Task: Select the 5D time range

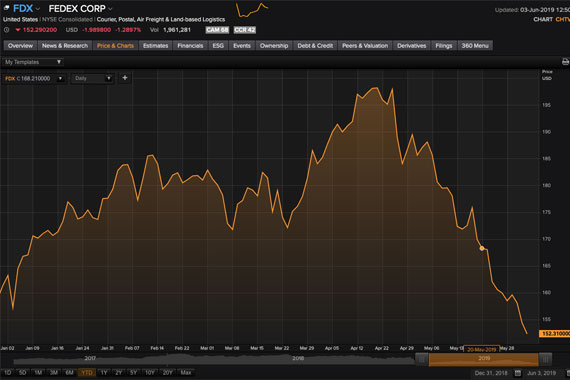Action: coord(23,373)
